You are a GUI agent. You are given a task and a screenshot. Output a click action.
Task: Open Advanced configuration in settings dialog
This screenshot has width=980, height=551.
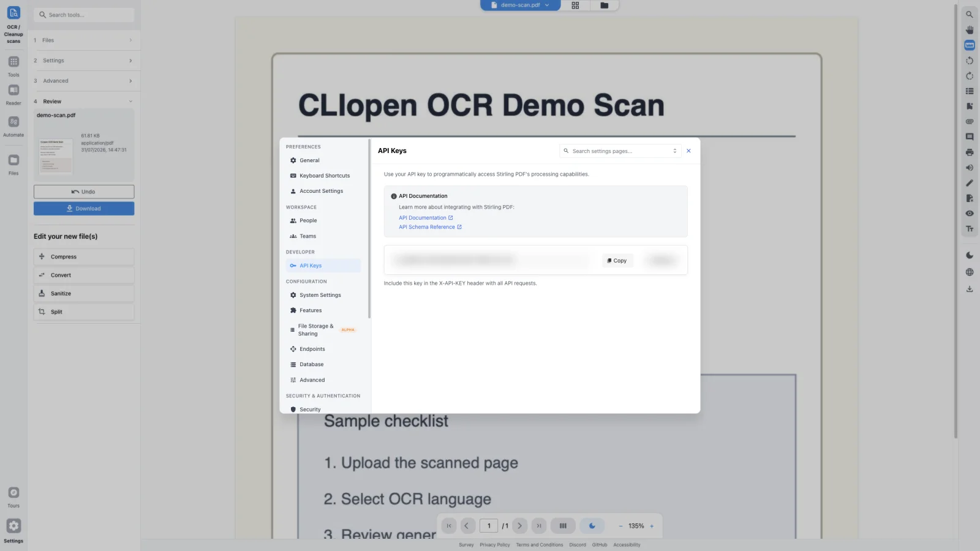(323, 380)
